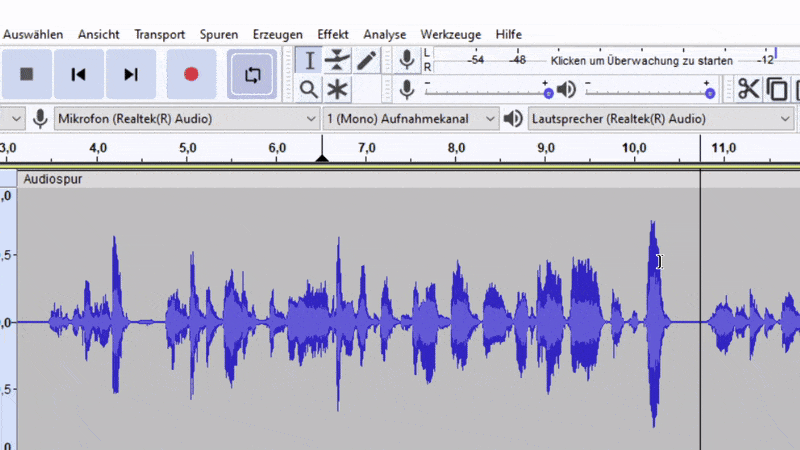
Task: Toggle the Loop playback button
Action: 252,74
